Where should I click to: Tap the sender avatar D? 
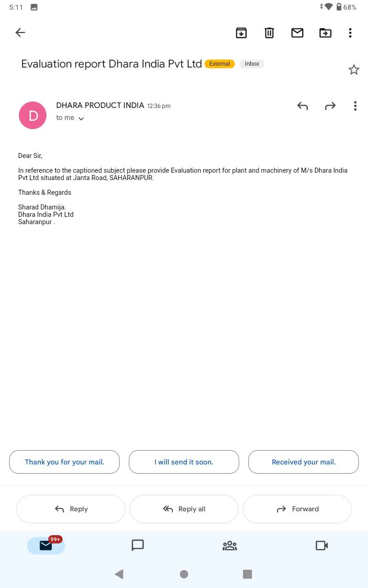[x=33, y=115]
